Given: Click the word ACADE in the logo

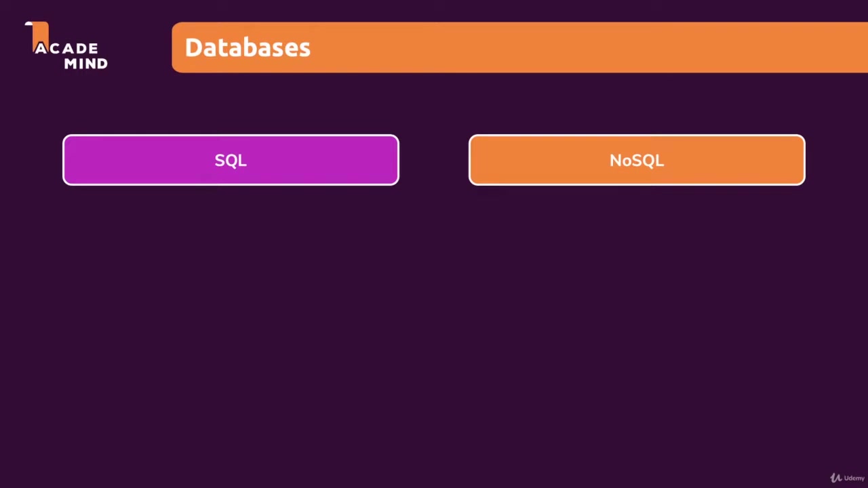Looking at the screenshot, I should pos(66,48).
